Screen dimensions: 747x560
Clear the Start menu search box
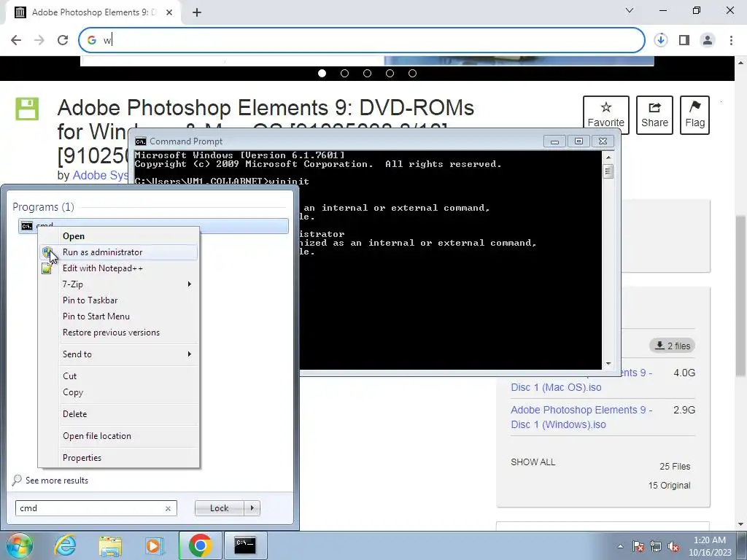click(168, 508)
